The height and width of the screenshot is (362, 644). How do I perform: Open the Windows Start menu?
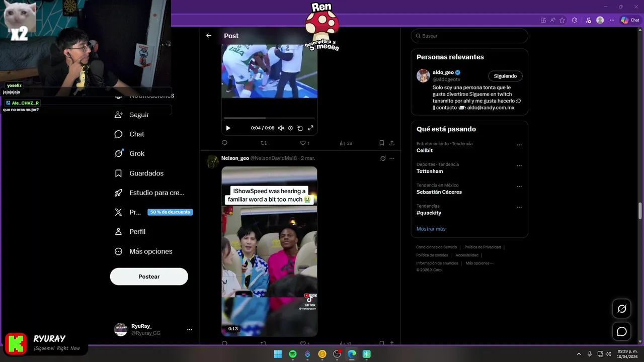point(278,354)
